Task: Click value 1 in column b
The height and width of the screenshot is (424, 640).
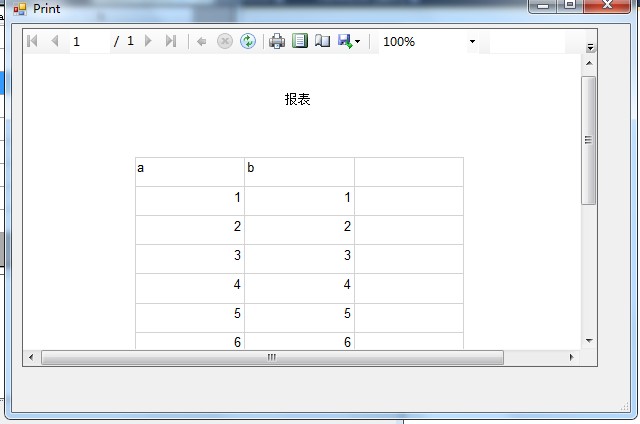Action: click(347, 198)
